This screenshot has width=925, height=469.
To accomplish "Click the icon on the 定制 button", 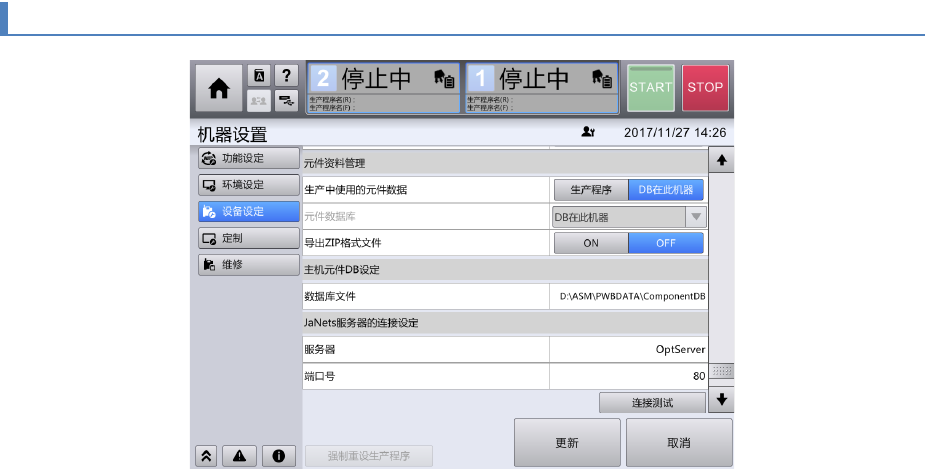I will [209, 238].
